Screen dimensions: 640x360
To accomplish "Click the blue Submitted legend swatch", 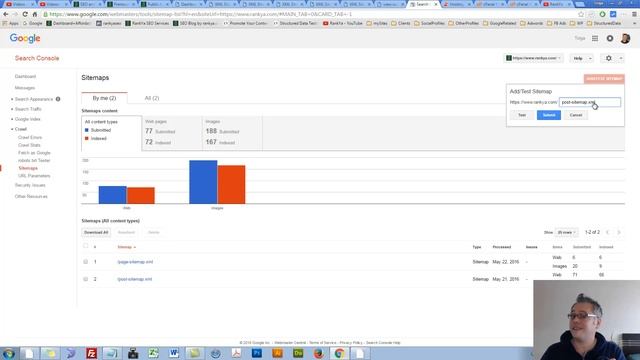I will 87,130.
